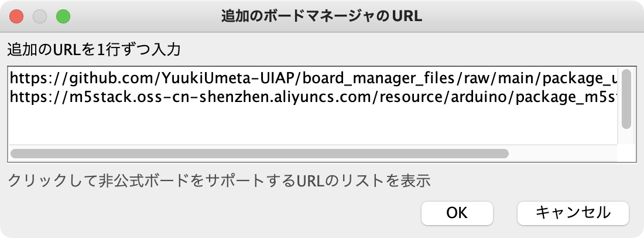
Task: Click the horizontal scrollbar thumb of URL box
Action: point(259,154)
